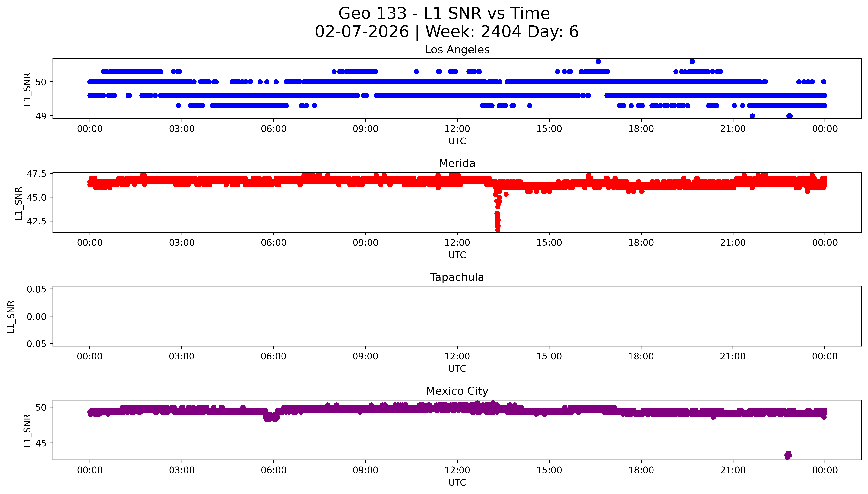Click the 'Merida' subplot title
Viewport: 868px width, 494px height.
[x=457, y=164]
